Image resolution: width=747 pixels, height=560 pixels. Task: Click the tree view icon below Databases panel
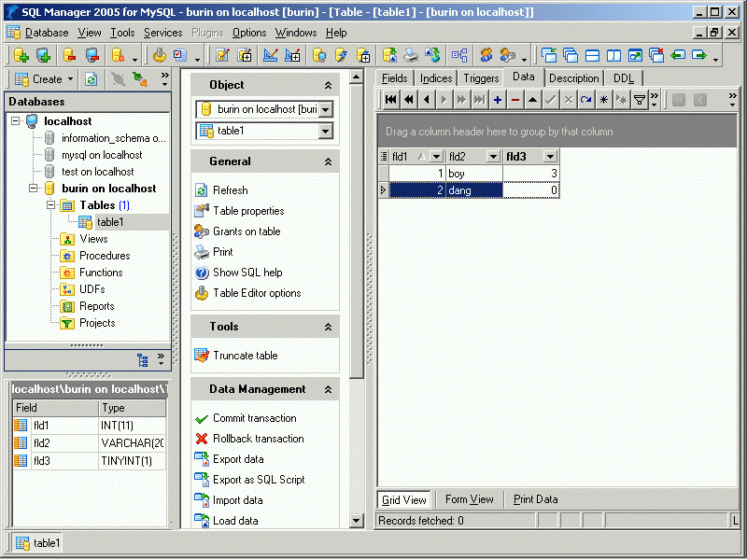coord(143,360)
